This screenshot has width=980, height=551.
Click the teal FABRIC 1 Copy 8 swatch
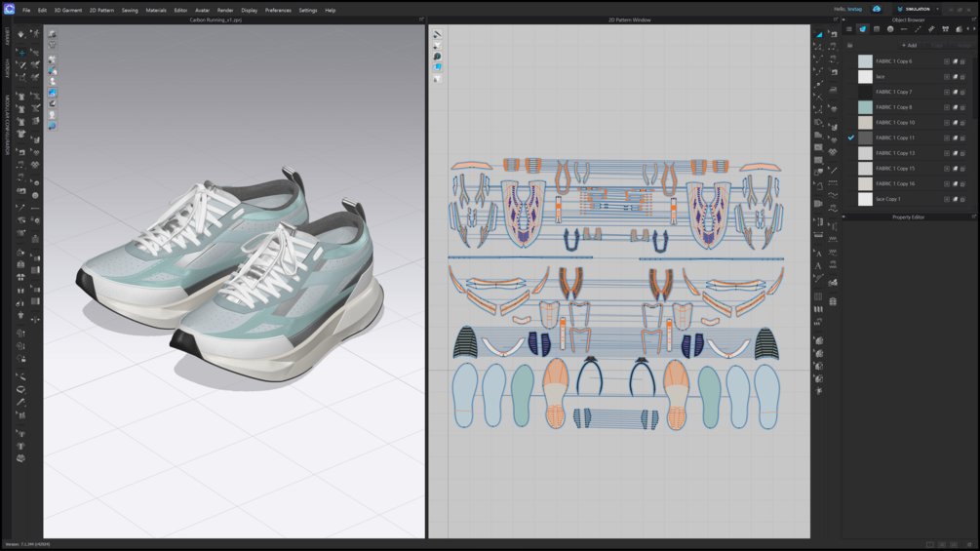[x=865, y=107]
